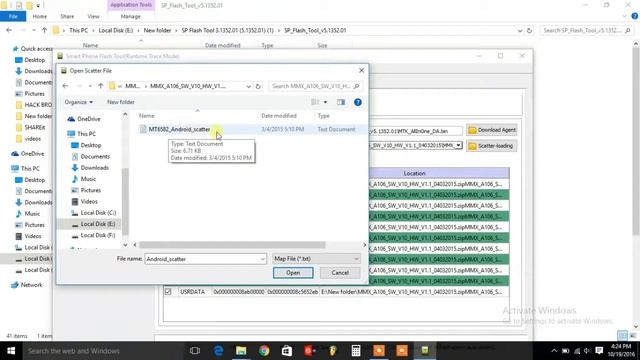Toggle the USRDATA row checkbox
Screen dimensions: 640x360
(x=168, y=292)
